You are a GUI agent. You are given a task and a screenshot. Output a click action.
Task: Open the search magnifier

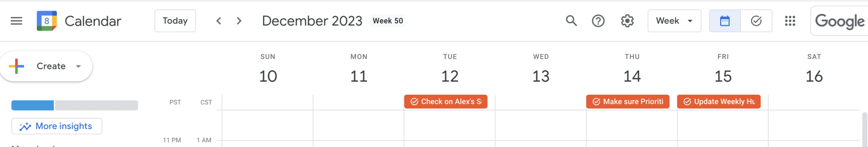click(x=571, y=21)
